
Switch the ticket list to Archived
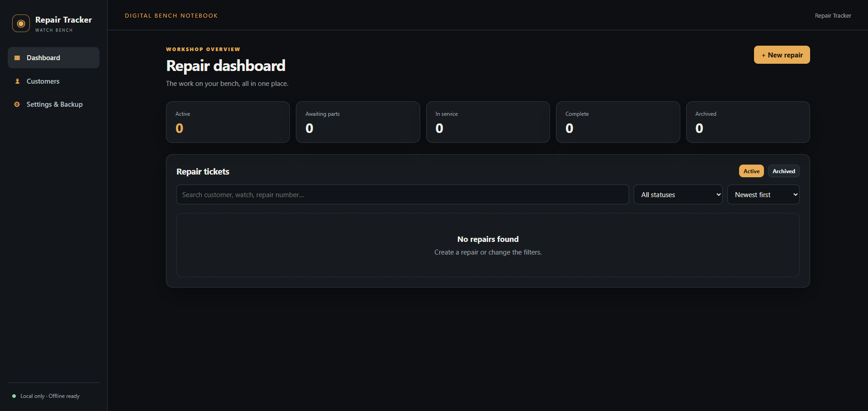(783, 171)
